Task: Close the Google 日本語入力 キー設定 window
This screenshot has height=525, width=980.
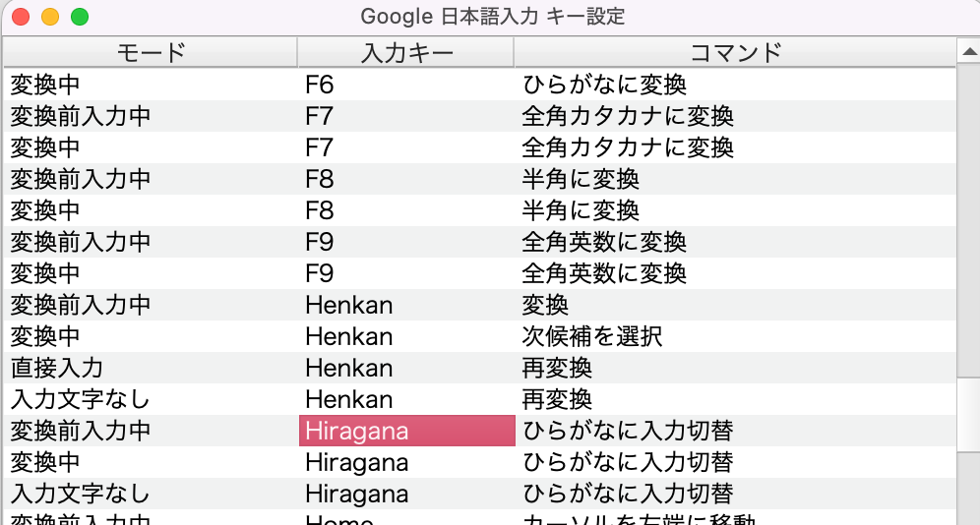Action: 20,17
